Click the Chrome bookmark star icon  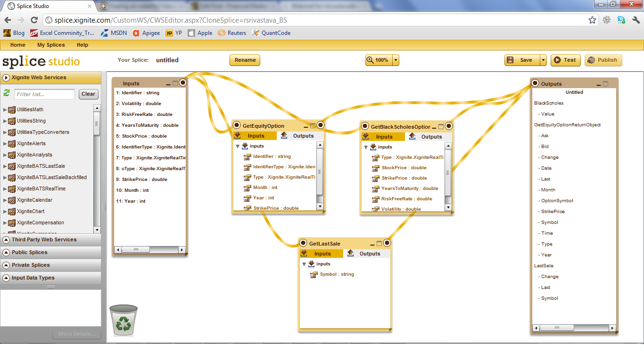pos(592,20)
